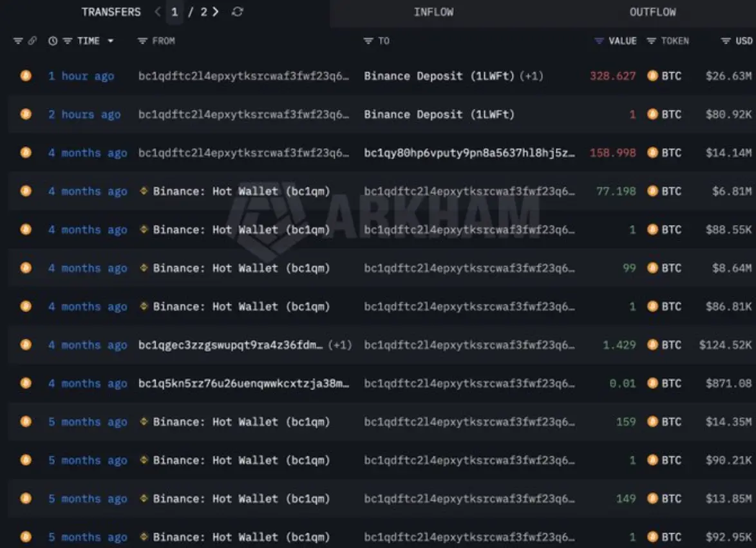
Task: Click the clock icon beside TIME
Action: [53, 41]
